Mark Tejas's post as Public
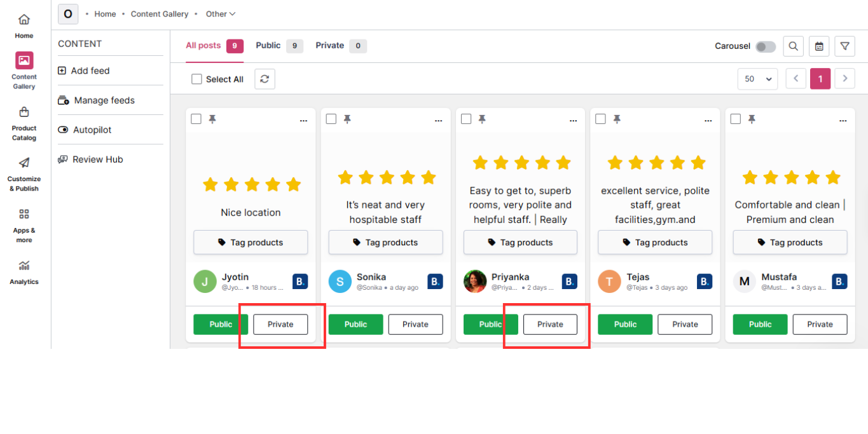The image size is (868, 434). 625,324
